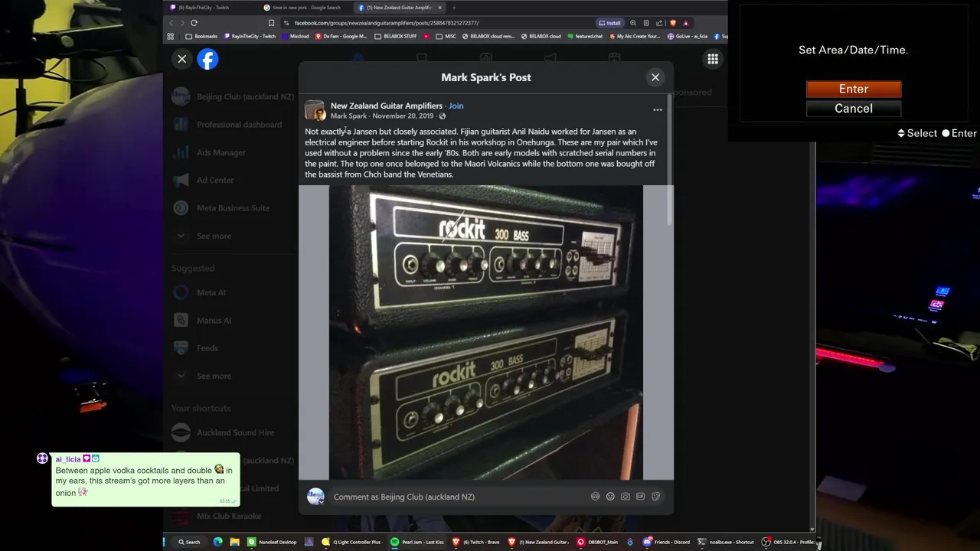Install the app via Install button
Screen dimensions: 980x551
[610, 23]
